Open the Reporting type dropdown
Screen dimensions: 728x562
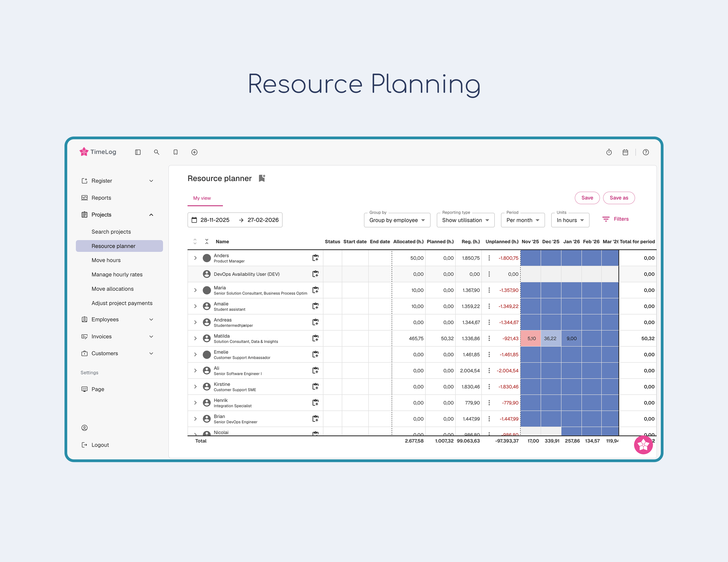465,220
